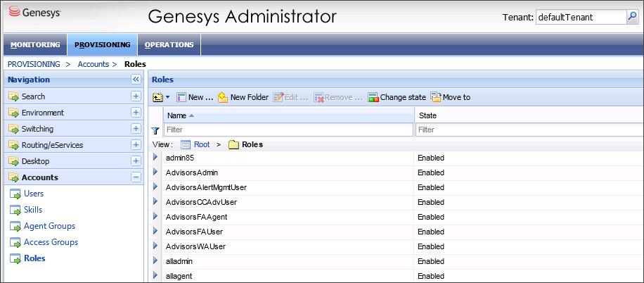Click the tenant search magnifier icon

coord(631,18)
